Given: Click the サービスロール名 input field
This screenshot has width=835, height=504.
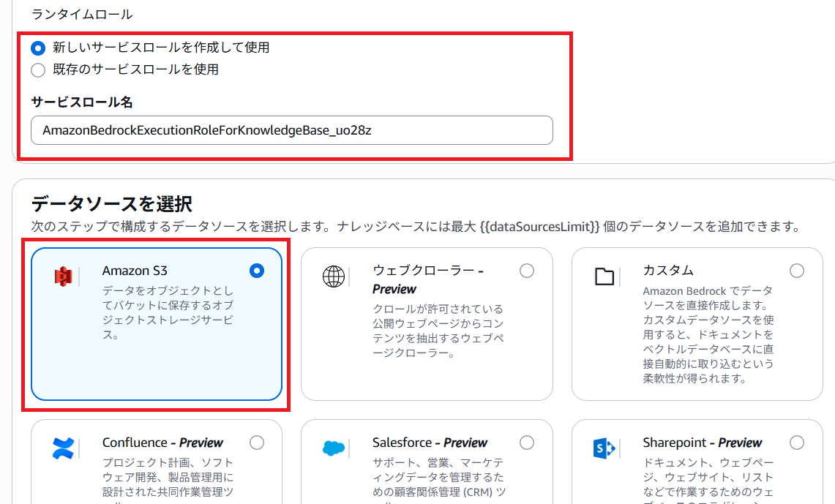Looking at the screenshot, I should (x=291, y=129).
